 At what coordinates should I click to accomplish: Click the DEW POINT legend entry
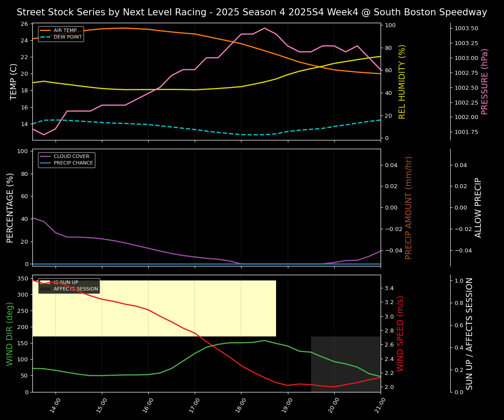tap(68, 37)
